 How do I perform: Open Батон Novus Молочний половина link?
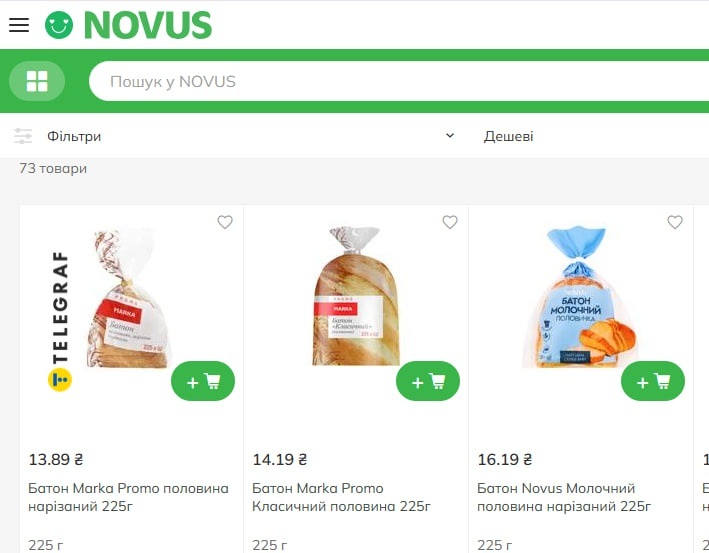[564, 497]
